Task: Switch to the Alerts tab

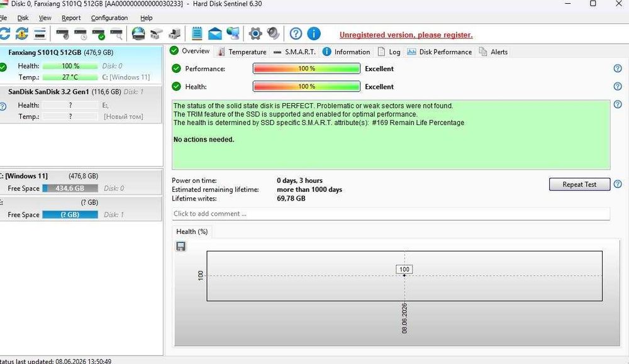Action: [x=493, y=52]
